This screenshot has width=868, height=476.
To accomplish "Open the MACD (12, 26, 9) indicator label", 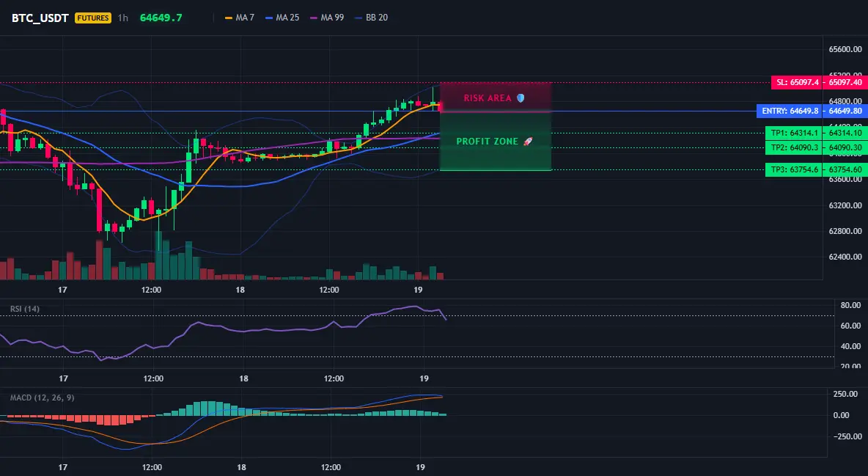I will click(x=42, y=398).
